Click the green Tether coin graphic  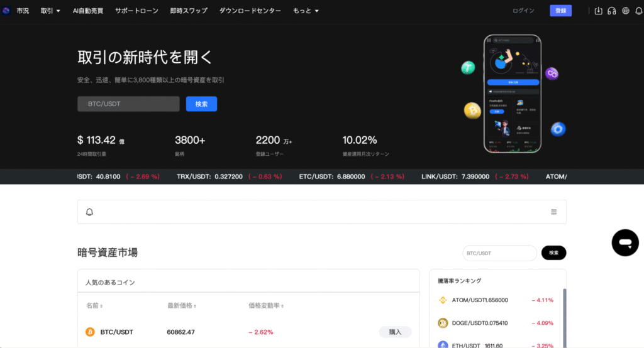click(x=468, y=68)
